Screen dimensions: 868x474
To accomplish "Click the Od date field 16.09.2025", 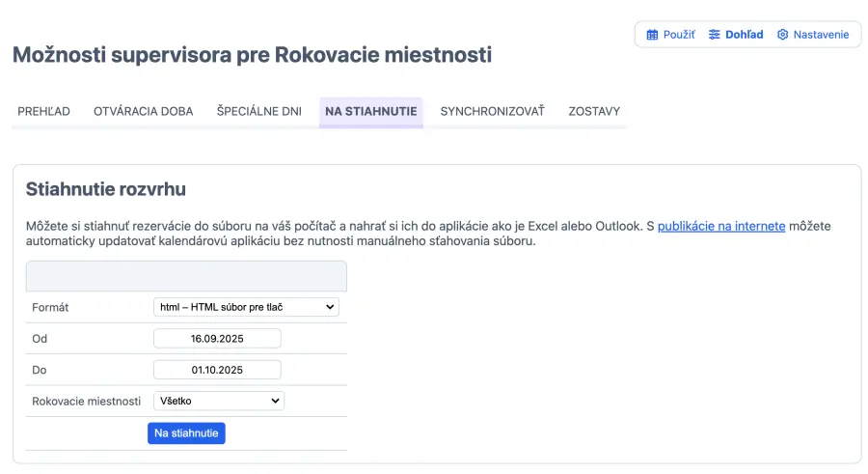I will (217, 339).
